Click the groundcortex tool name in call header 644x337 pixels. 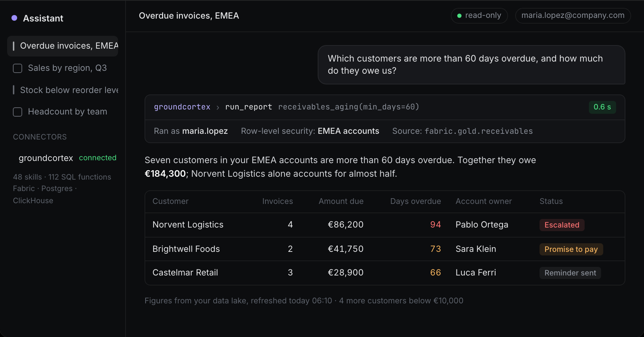click(x=182, y=107)
